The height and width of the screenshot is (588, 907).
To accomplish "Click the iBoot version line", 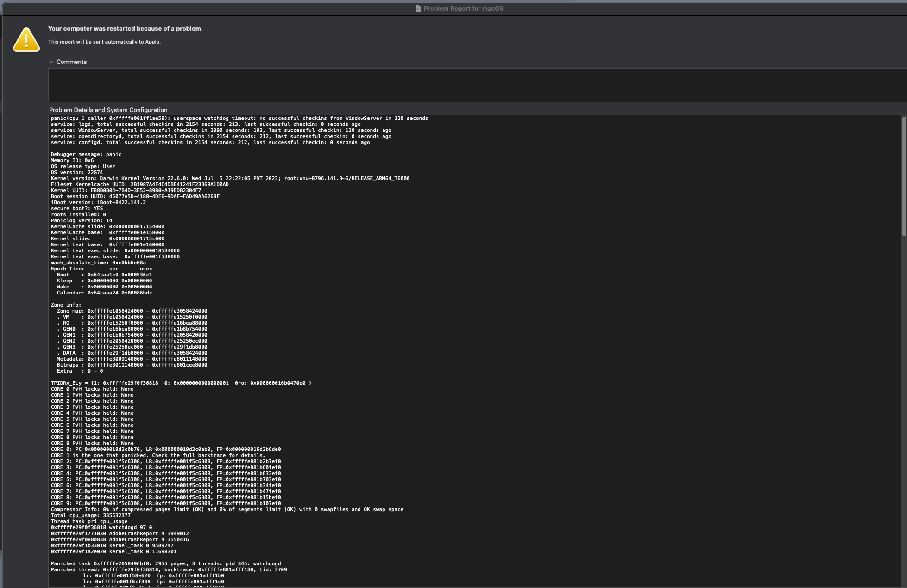I will (x=98, y=202).
